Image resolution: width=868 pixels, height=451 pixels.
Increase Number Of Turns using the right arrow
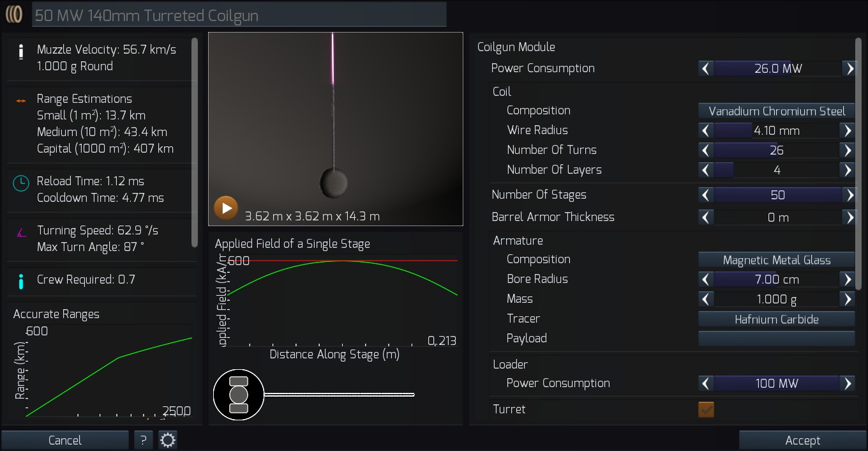(848, 150)
